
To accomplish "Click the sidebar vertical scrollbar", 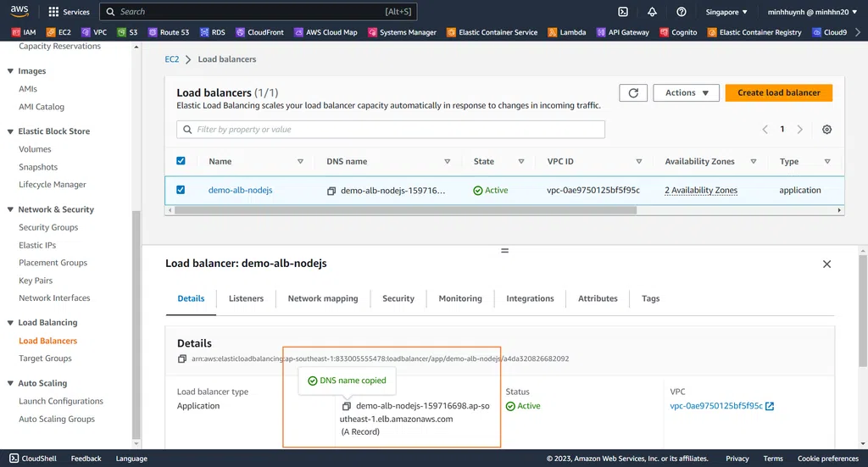I will pos(136,324).
